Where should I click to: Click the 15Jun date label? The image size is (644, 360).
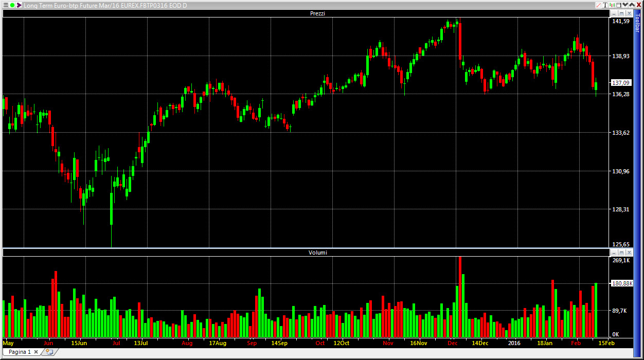[x=79, y=343]
